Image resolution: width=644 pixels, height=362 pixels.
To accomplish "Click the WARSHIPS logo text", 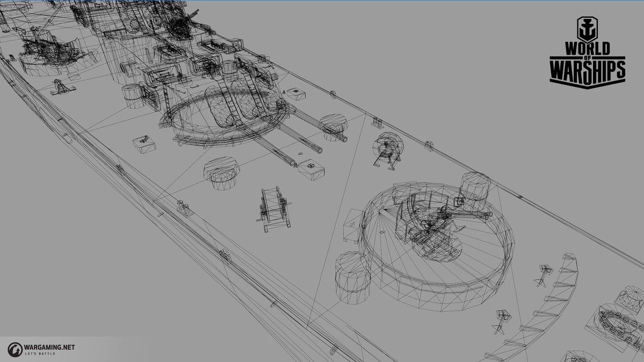I will click(587, 70).
